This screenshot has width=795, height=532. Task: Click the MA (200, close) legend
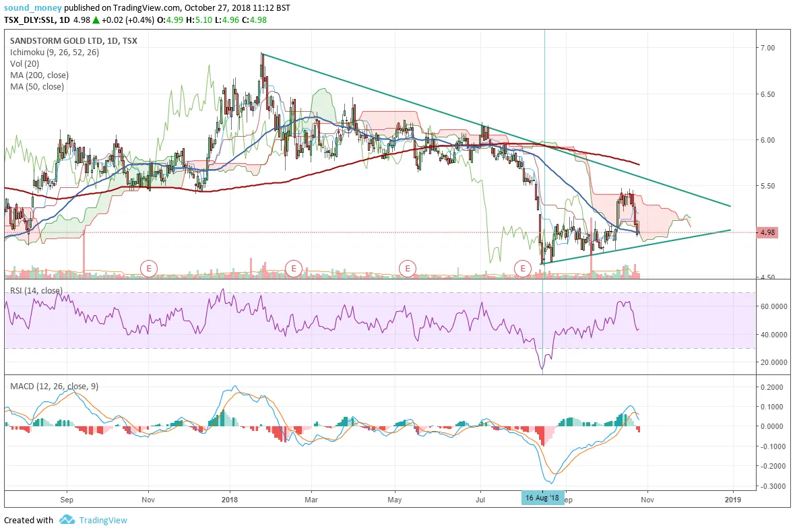tap(39, 75)
